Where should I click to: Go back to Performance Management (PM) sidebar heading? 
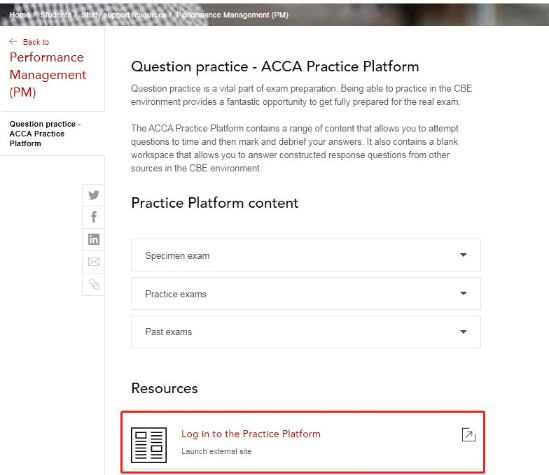click(48, 75)
